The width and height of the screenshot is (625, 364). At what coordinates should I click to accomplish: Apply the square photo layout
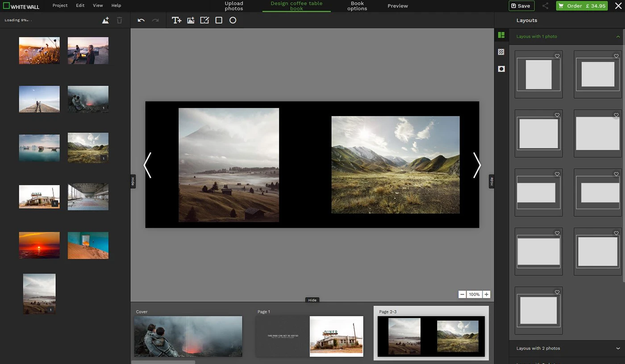coord(538,74)
